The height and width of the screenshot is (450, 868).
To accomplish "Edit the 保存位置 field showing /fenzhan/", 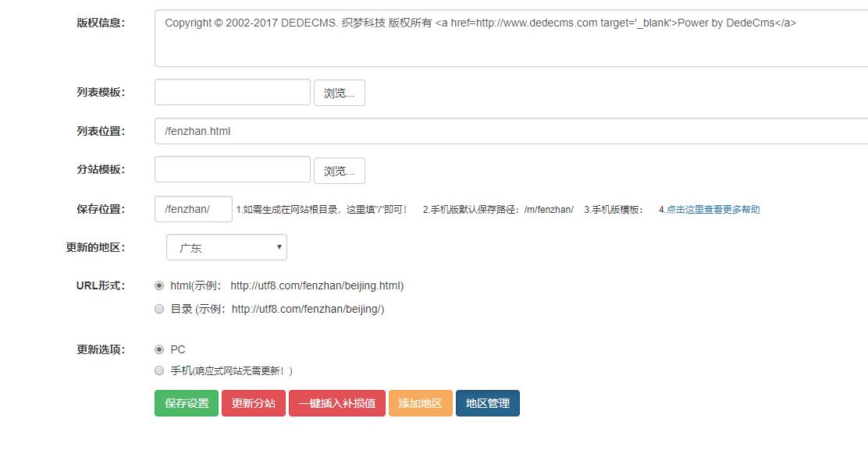I will (193, 208).
